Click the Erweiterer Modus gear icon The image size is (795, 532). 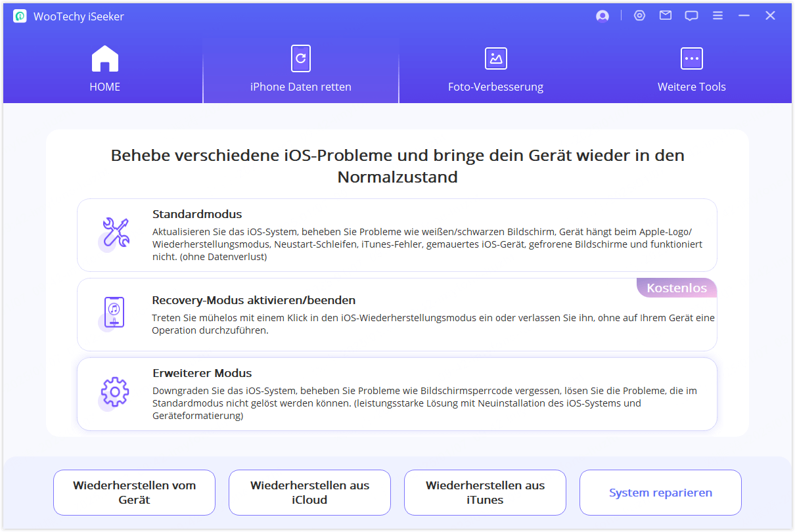click(x=115, y=393)
